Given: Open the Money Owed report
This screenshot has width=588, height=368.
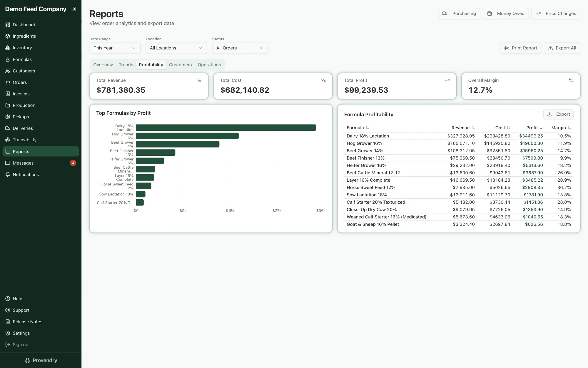Looking at the screenshot, I should click(x=506, y=14).
